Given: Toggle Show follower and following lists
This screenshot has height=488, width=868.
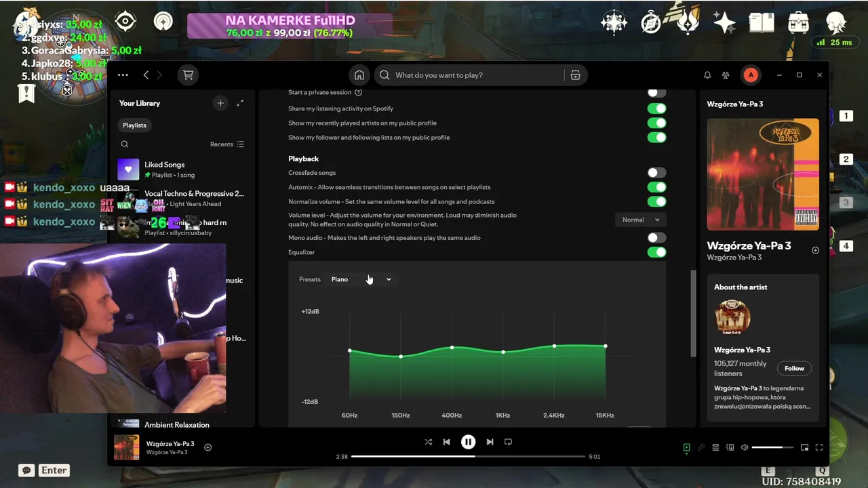Looking at the screenshot, I should pos(656,138).
